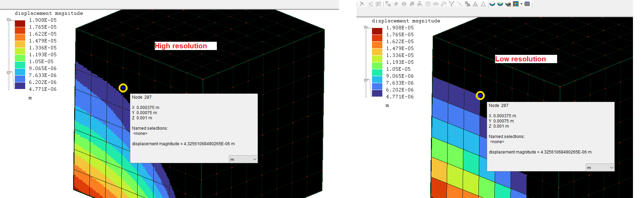
Task: Click legend value 9.065E-06 in right legend
Action: click(x=400, y=76)
